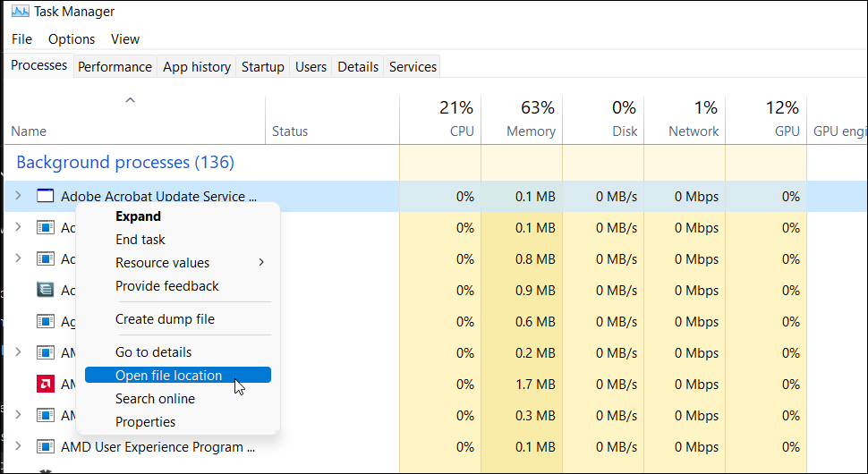Switch to the Performance tab

click(x=115, y=67)
